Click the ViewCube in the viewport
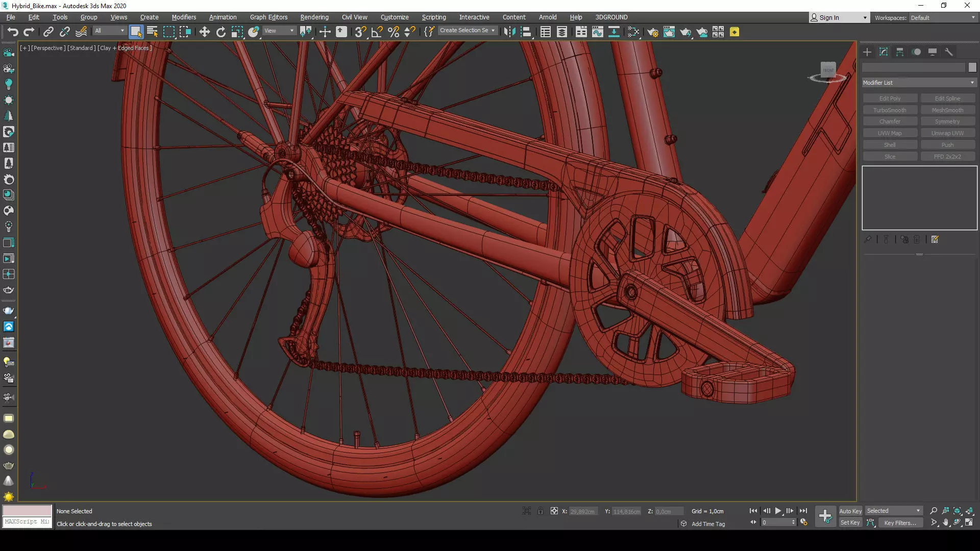Viewport: 980px width, 551px height. (828, 70)
